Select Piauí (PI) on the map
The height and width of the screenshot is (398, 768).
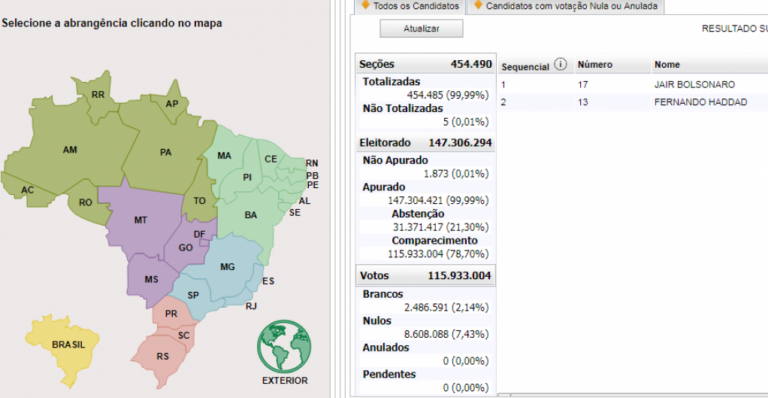click(x=247, y=177)
